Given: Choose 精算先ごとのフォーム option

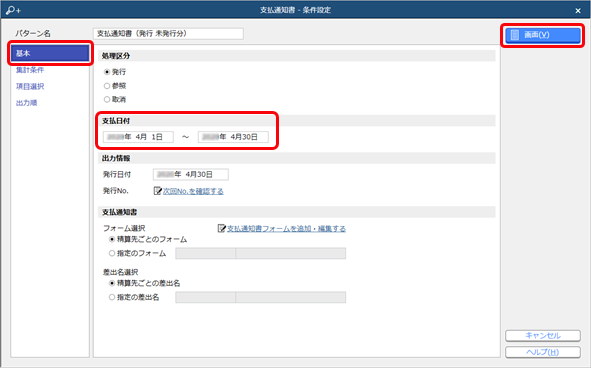Looking at the screenshot, I should coord(112,239).
